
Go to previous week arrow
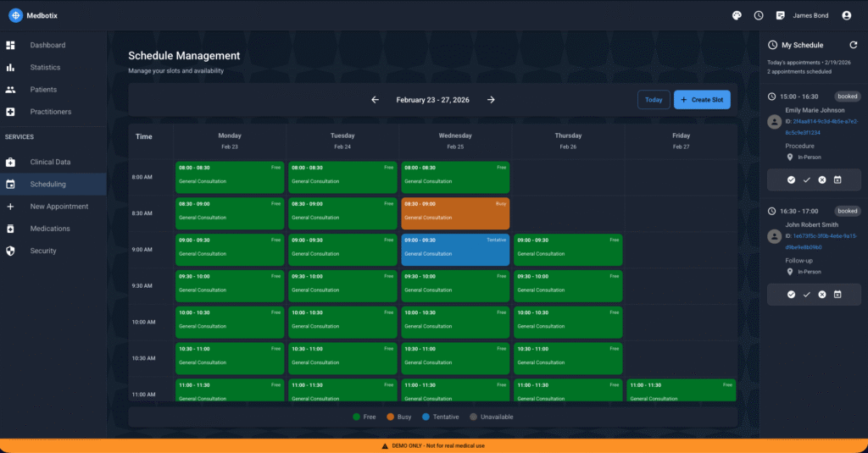(375, 100)
